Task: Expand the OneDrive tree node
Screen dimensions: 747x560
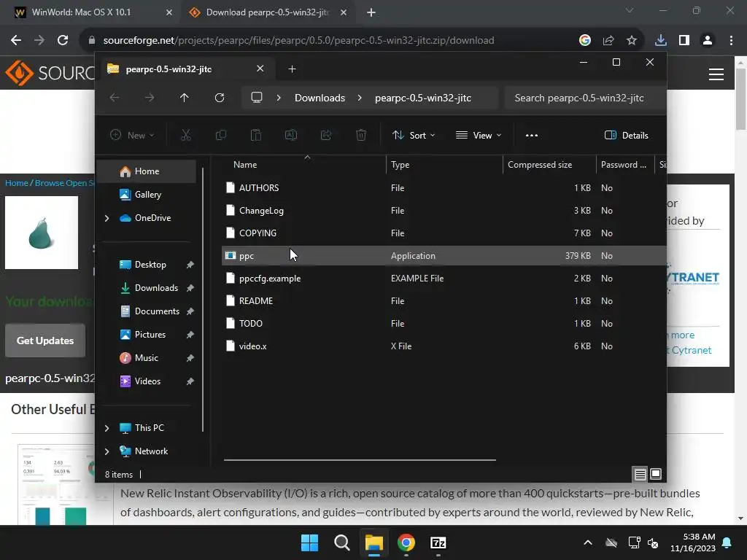Action: point(107,218)
